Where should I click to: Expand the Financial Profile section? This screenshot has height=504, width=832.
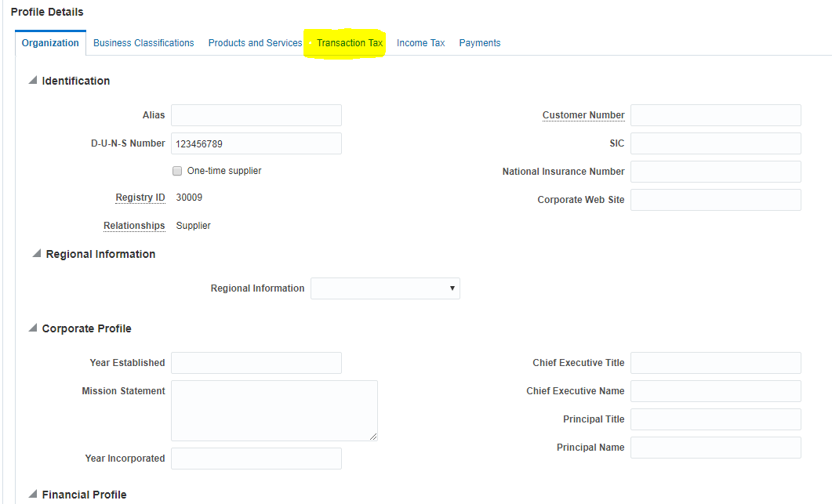pos(32,494)
